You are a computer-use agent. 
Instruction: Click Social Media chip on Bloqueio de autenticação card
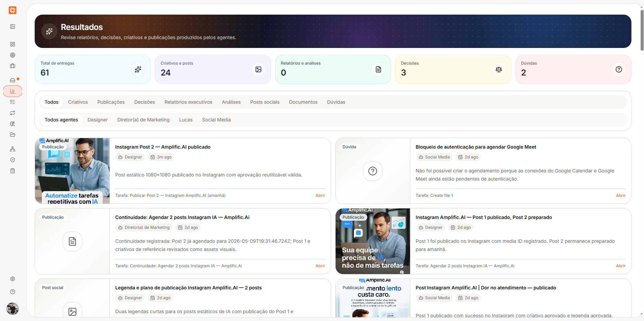click(434, 157)
